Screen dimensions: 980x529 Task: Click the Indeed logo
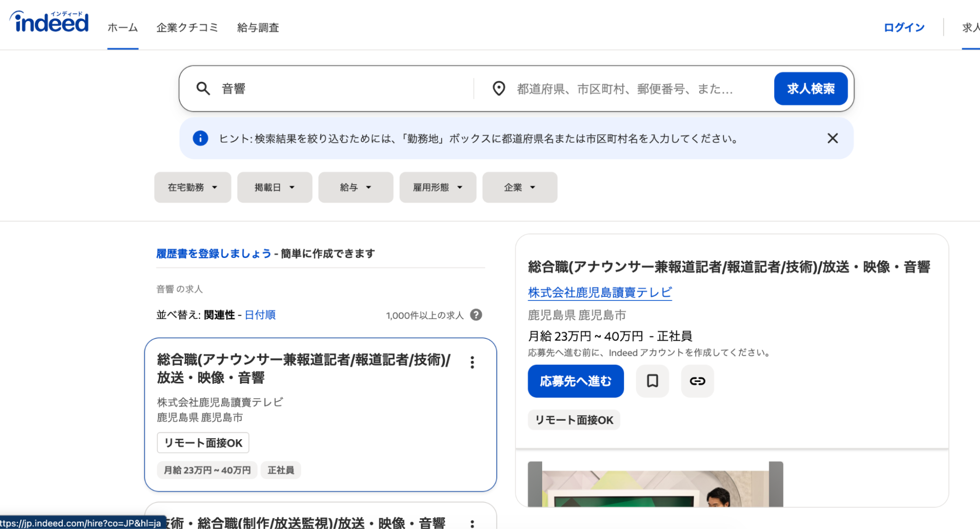[x=50, y=22]
